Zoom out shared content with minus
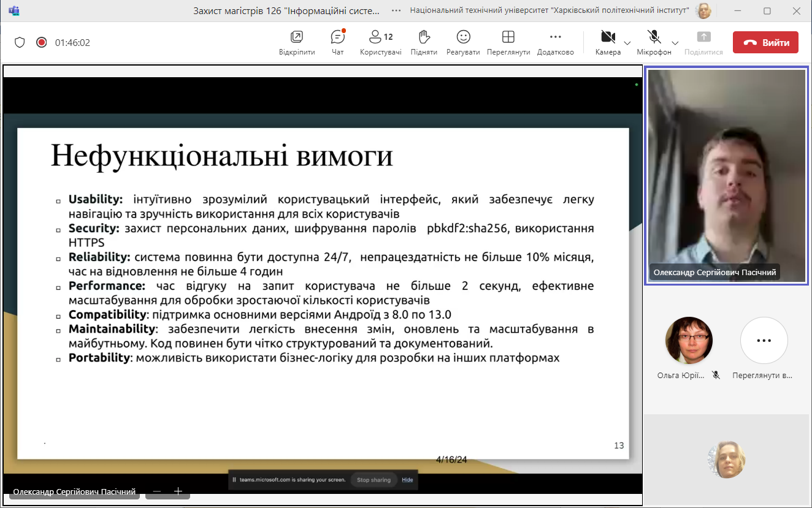This screenshot has width=812, height=508. [157, 491]
